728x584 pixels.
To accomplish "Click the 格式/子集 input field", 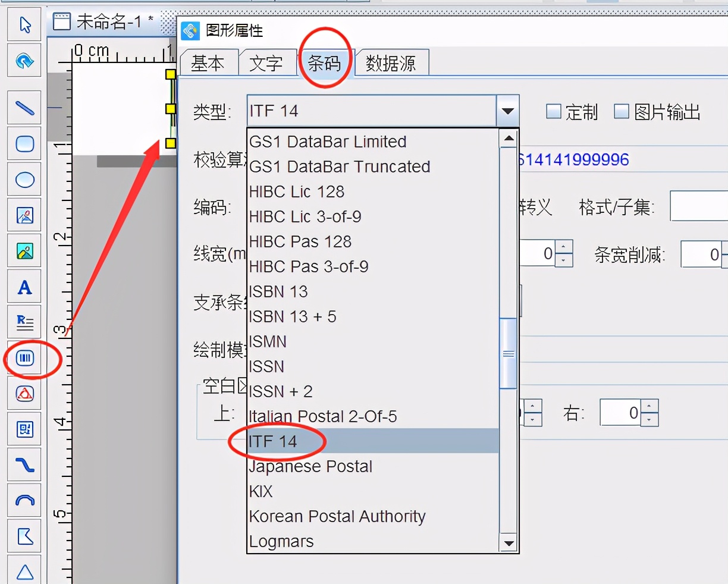I will click(699, 206).
